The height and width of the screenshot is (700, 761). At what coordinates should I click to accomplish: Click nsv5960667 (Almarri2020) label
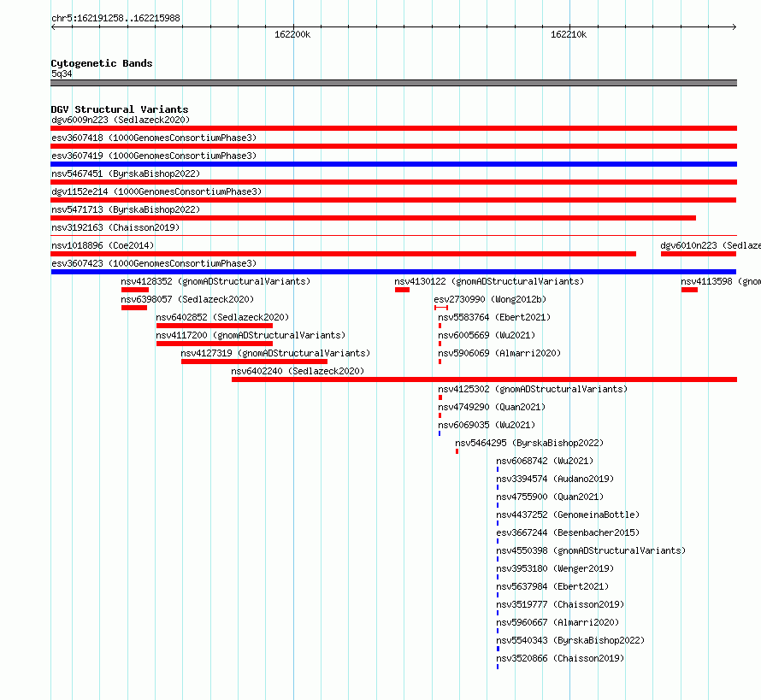coord(557,622)
